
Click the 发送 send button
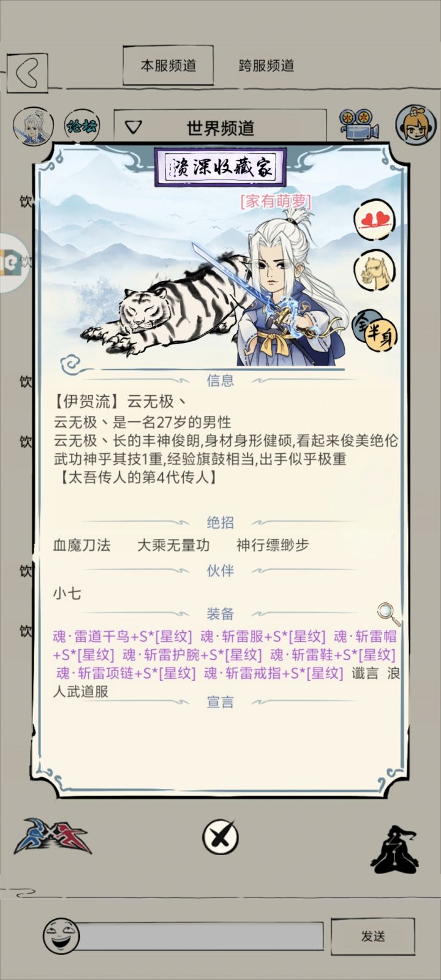(373, 936)
